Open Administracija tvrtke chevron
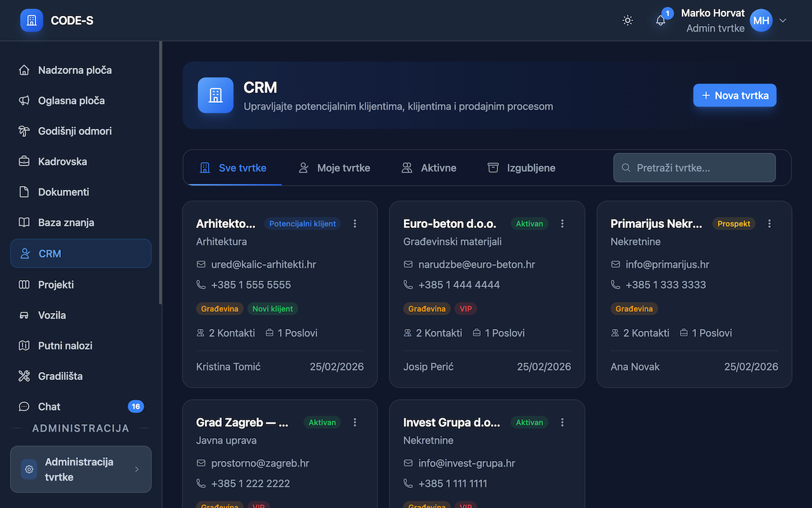 pos(136,469)
